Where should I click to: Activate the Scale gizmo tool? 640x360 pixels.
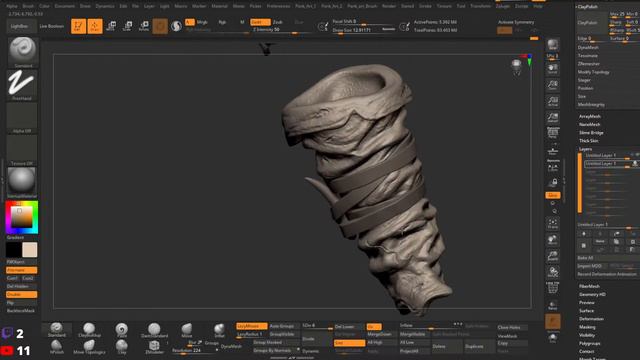tap(127, 26)
